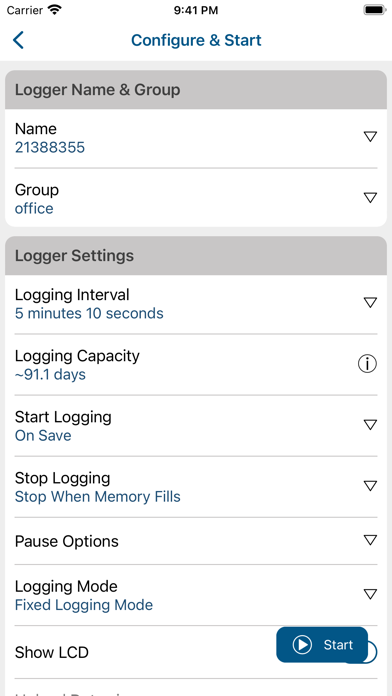
Task: Expand the Name dropdown arrow
Action: tap(370, 137)
